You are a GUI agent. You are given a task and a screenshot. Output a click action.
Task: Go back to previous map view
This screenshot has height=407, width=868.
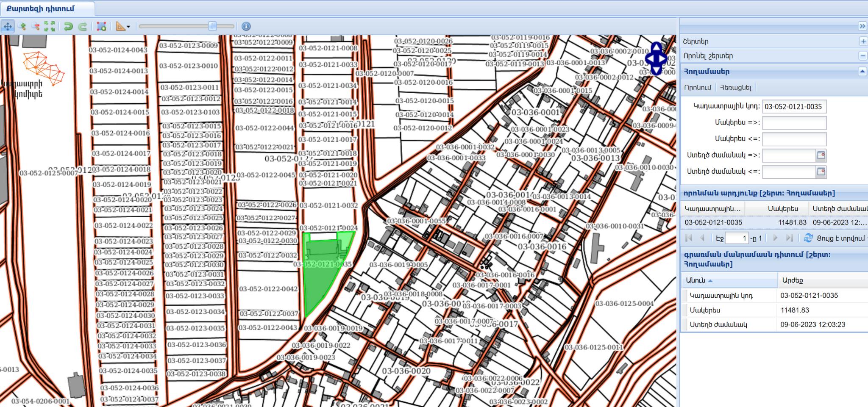68,27
